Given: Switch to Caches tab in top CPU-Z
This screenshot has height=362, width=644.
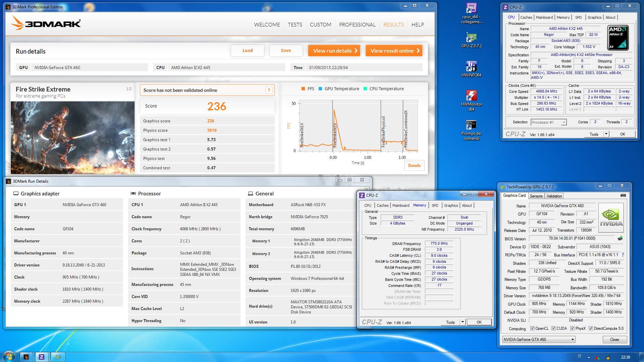Looking at the screenshot, I should coord(526,17).
